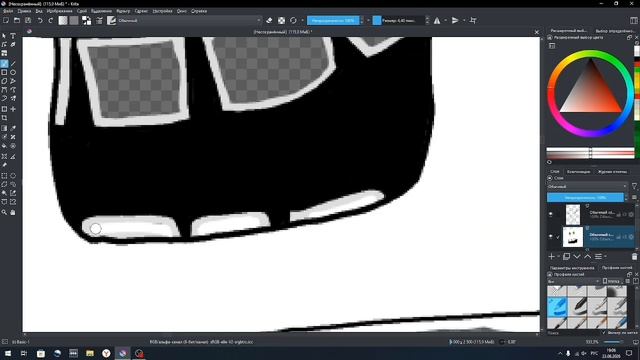Select the Line tool
Viewport: 640px width, 360px height.
coord(13,63)
